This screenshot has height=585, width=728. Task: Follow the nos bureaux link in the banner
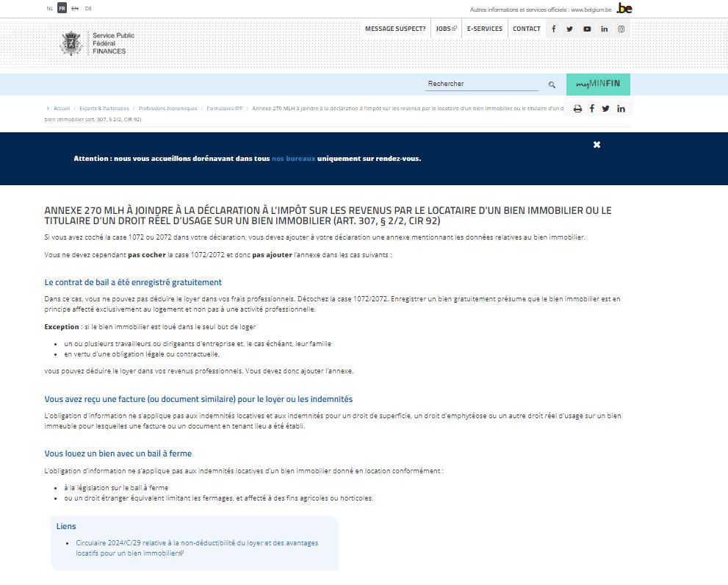pos(293,158)
